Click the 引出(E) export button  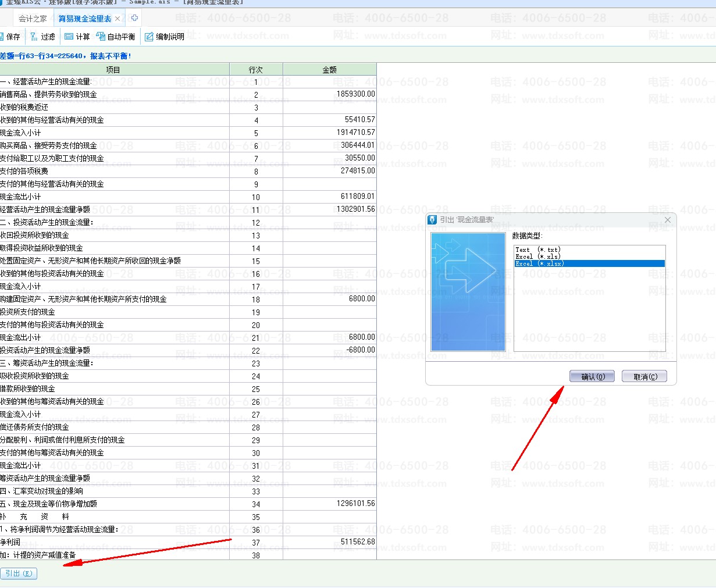pos(19,573)
